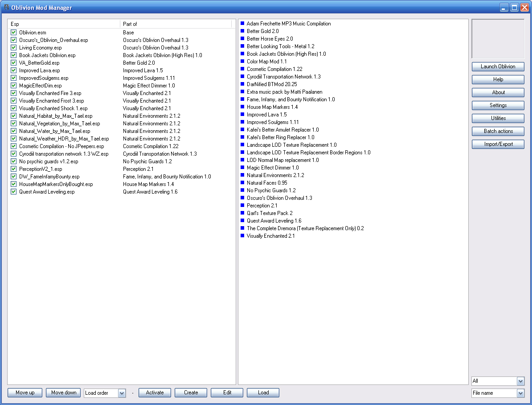
Task: Click the blue square icon beside House Map Markers 1.4 mod
Action: click(242, 107)
